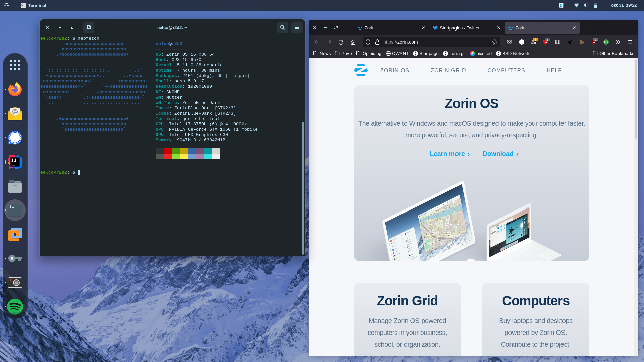Expand more extensions chevron in toolbar
Screen dimensions: 644x362
click(618, 42)
